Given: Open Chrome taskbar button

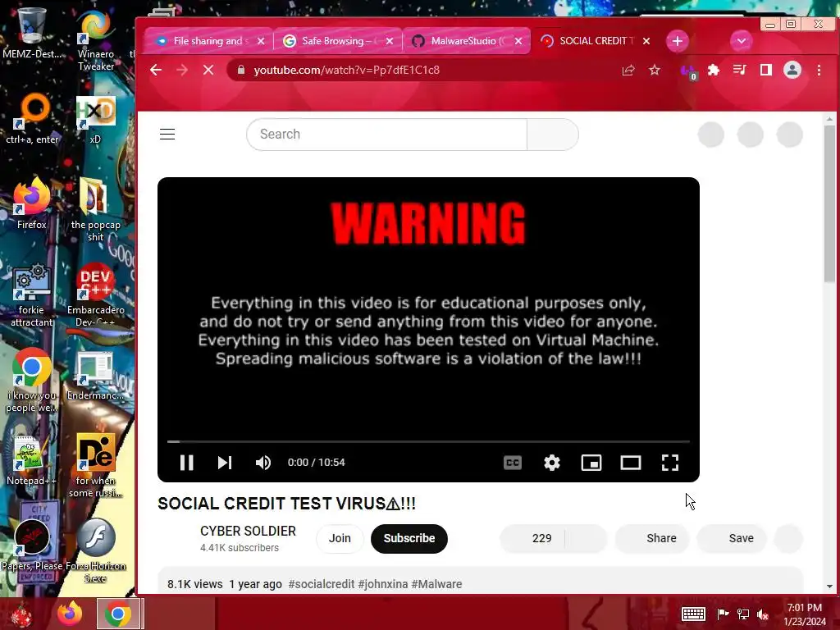Looking at the screenshot, I should coord(120,614).
